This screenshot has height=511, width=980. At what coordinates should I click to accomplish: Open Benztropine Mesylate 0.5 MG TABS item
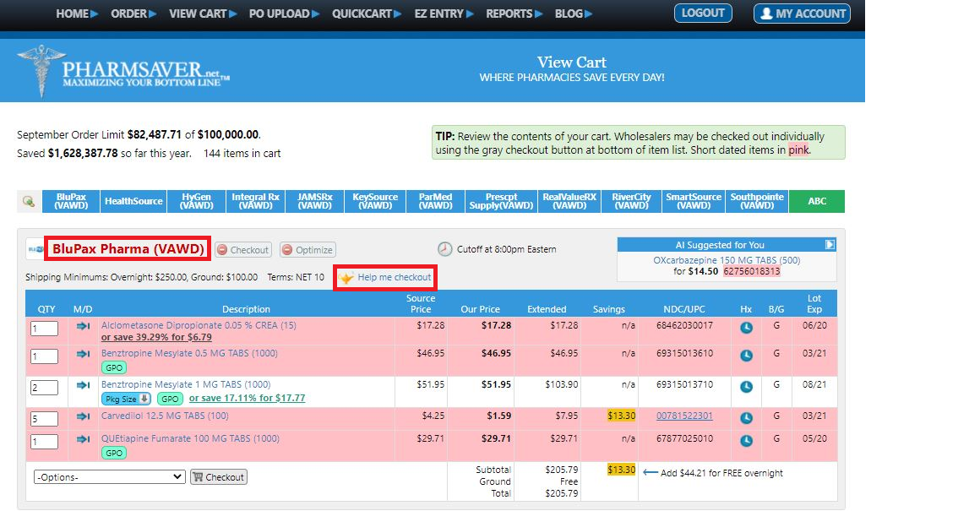coord(189,354)
